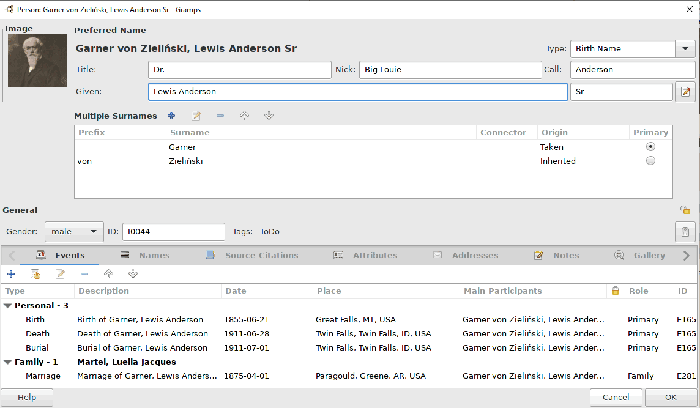This screenshot has height=408, width=700.
Task: Select the Zieliński surname row
Action: click(x=373, y=161)
